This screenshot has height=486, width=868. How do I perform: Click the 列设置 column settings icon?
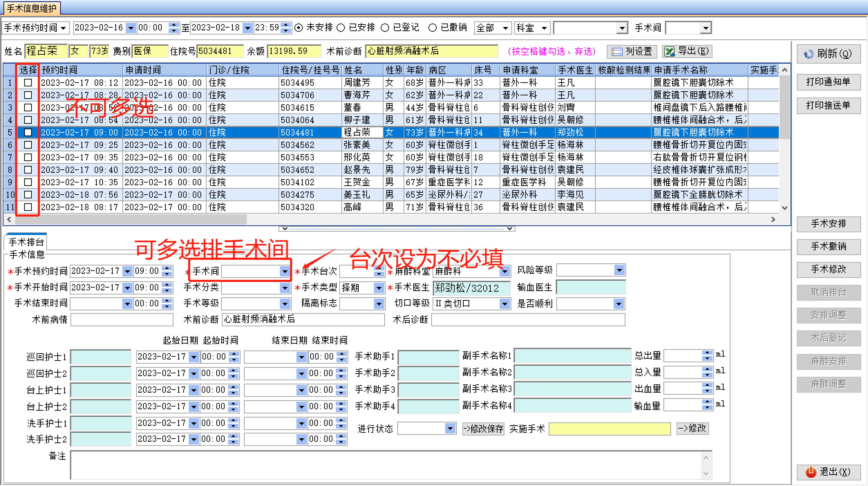click(x=617, y=52)
